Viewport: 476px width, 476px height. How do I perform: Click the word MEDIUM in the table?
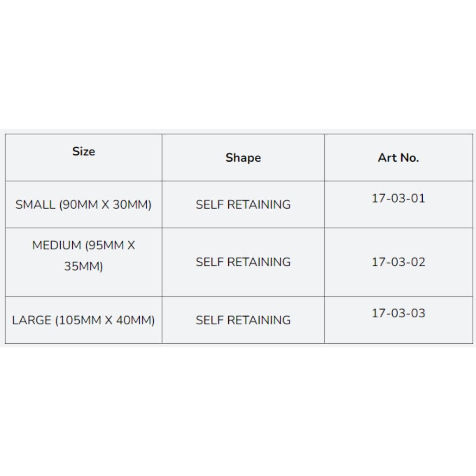point(56,245)
